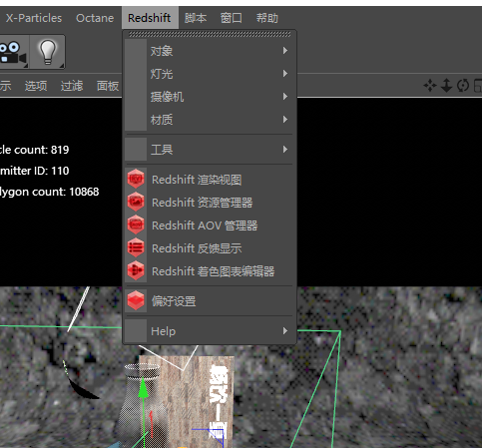Open Redshift 着色图表编辑器

pos(210,271)
